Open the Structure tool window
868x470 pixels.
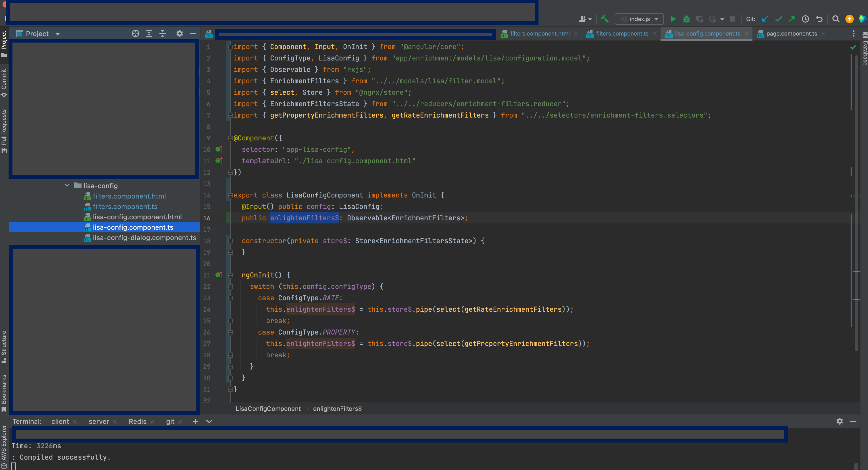click(x=4, y=346)
